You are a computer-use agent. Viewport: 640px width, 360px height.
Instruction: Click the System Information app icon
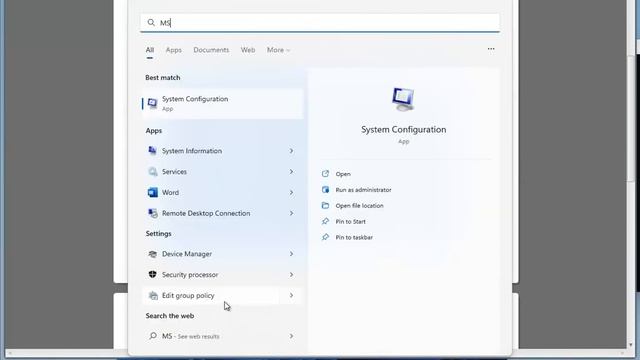[x=152, y=151]
